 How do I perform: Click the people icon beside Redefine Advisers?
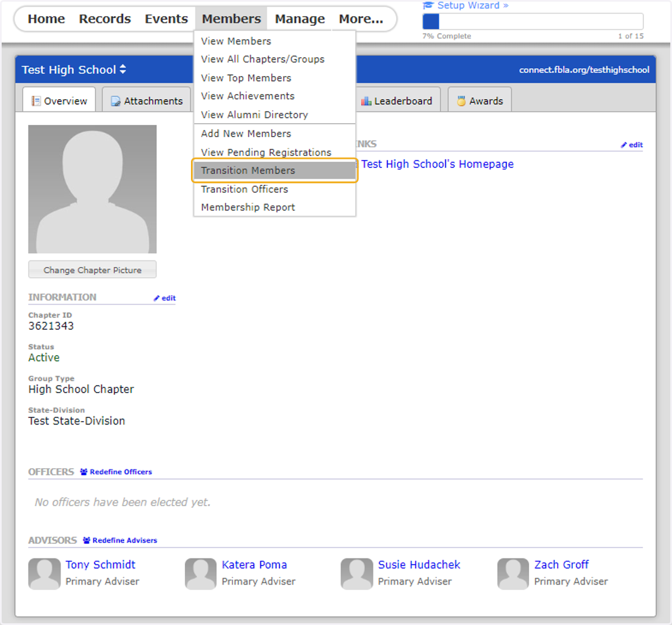point(86,540)
